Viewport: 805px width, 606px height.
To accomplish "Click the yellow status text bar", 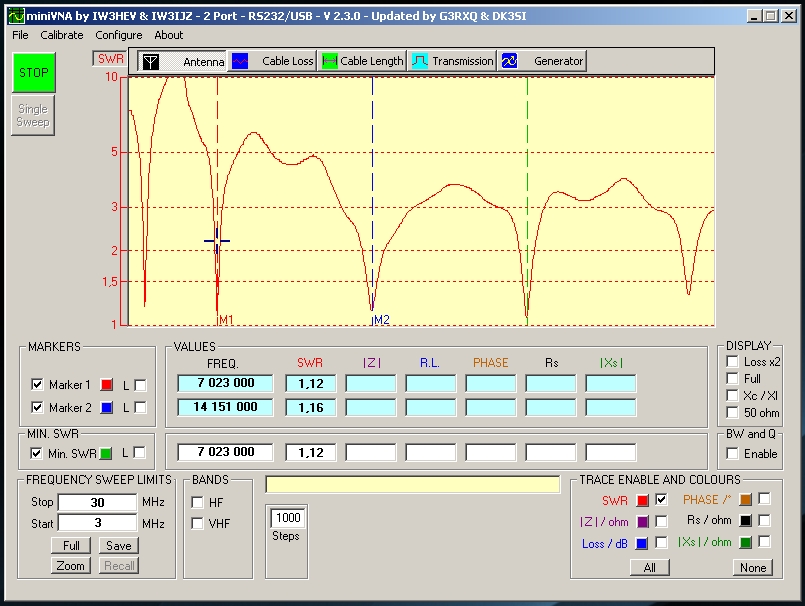I will coord(413,484).
